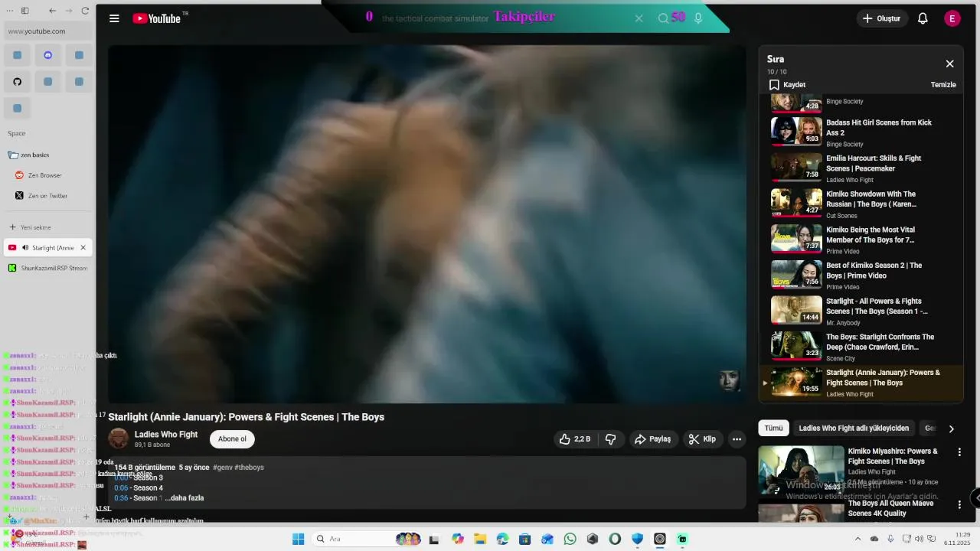The height and width of the screenshot is (551, 980).
Task: Click the #genv hashtag
Action: tap(222, 468)
